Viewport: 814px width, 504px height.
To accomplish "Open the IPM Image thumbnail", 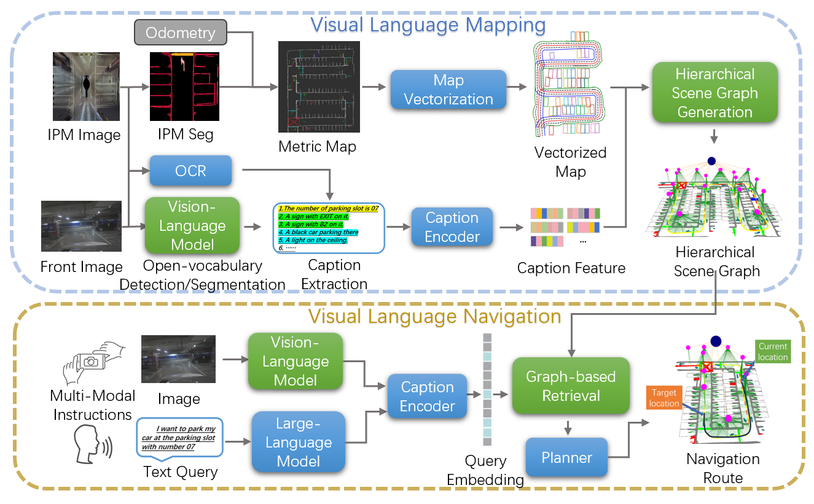I will [85, 87].
